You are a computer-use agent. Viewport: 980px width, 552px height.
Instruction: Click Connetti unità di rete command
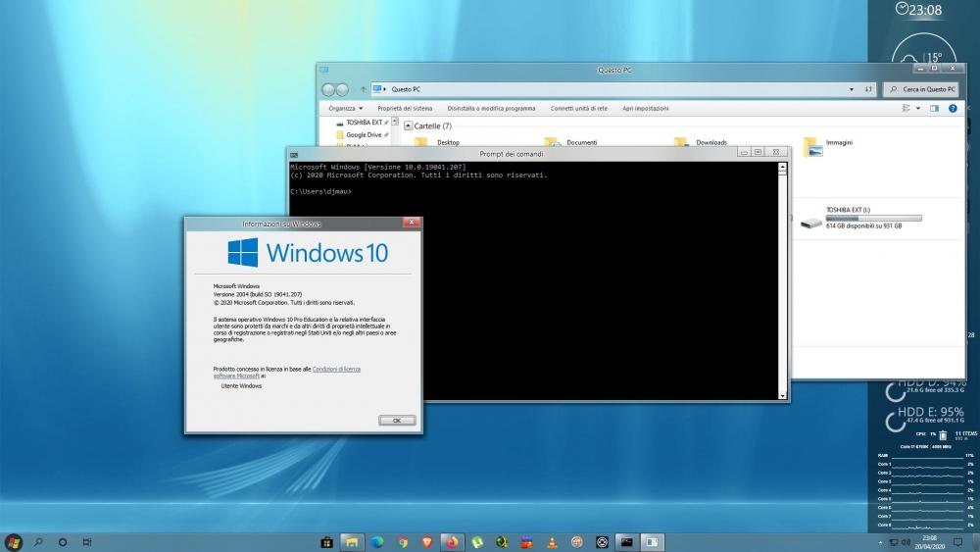click(x=578, y=108)
